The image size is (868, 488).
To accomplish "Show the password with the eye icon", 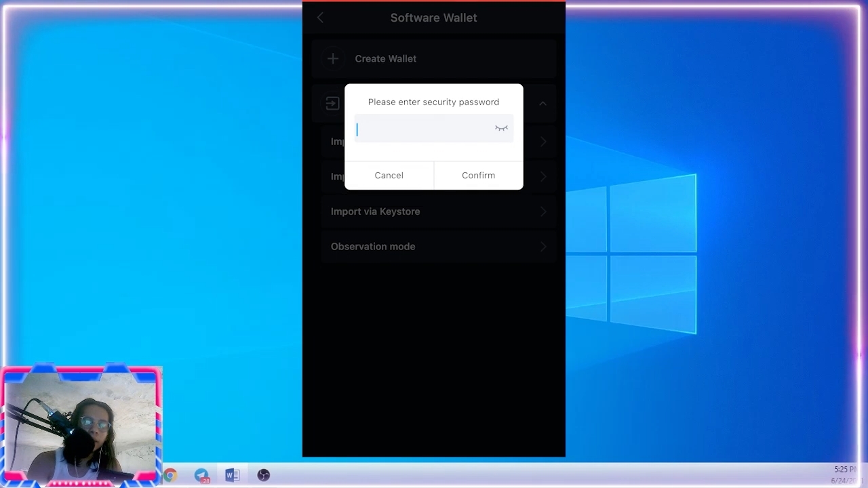I will [501, 129].
